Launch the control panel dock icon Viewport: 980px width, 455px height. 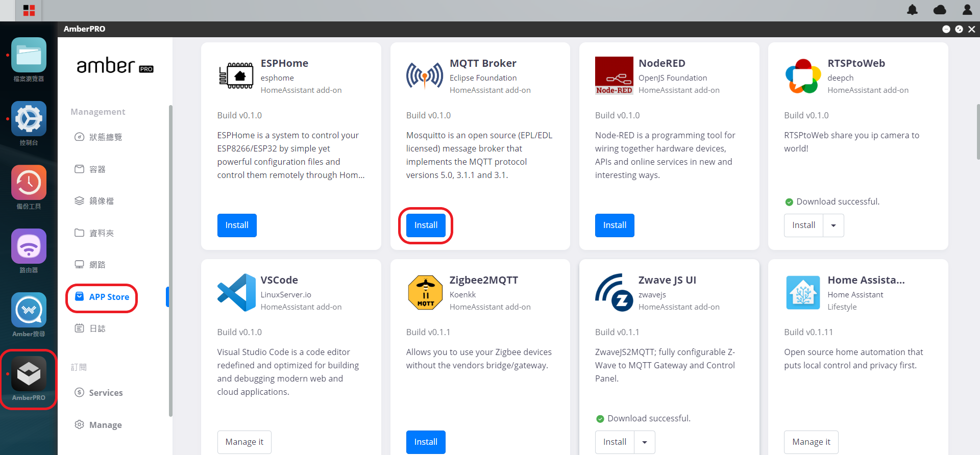point(29,119)
